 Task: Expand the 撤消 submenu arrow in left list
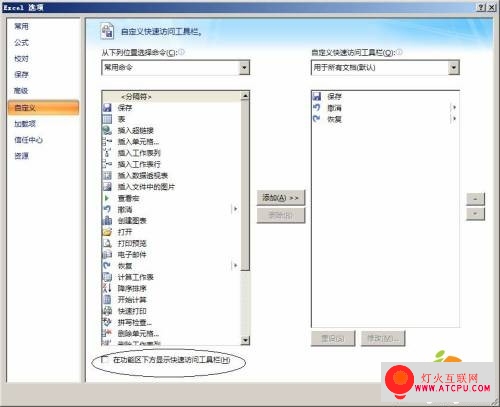pos(235,209)
